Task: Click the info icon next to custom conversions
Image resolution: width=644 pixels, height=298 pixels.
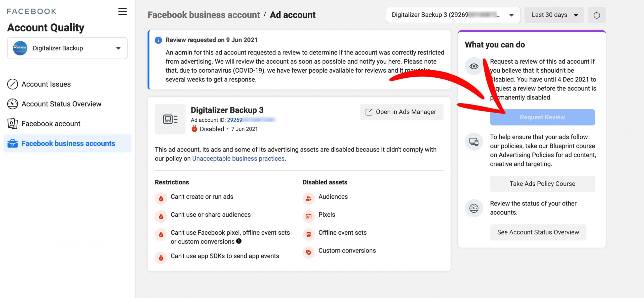Action: (239, 241)
